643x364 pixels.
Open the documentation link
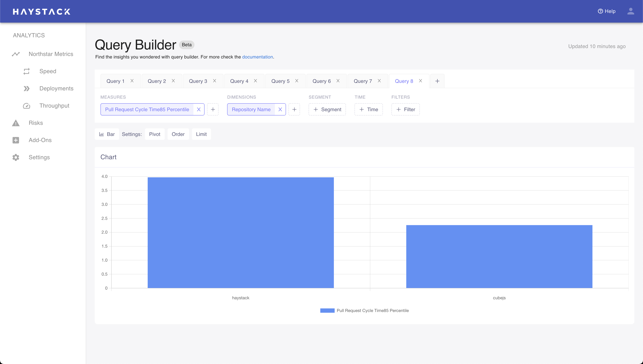point(257,57)
